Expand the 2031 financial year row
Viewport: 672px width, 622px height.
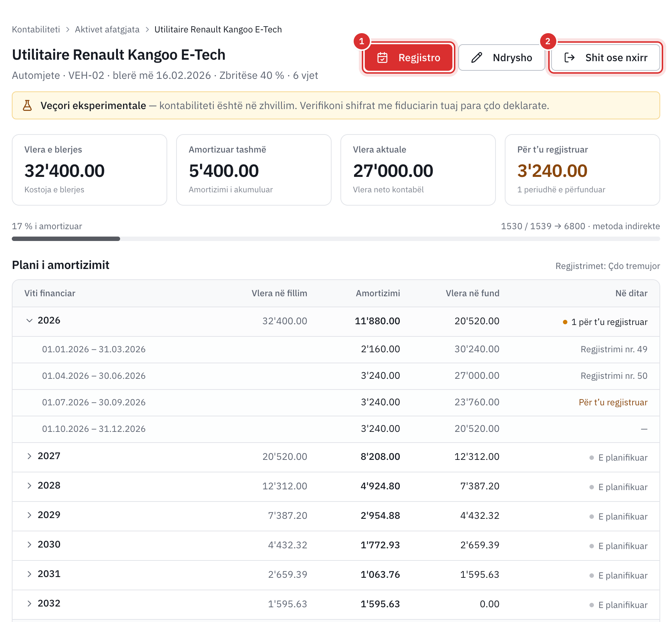(x=29, y=574)
